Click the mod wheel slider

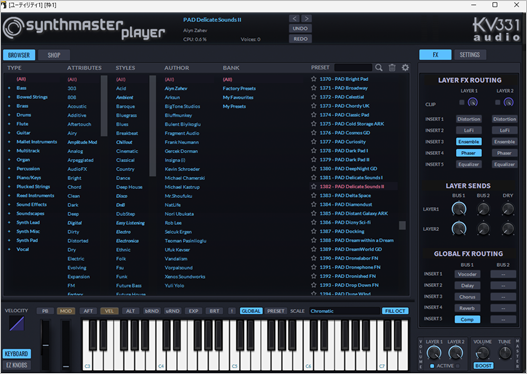pyautogui.click(x=66, y=345)
